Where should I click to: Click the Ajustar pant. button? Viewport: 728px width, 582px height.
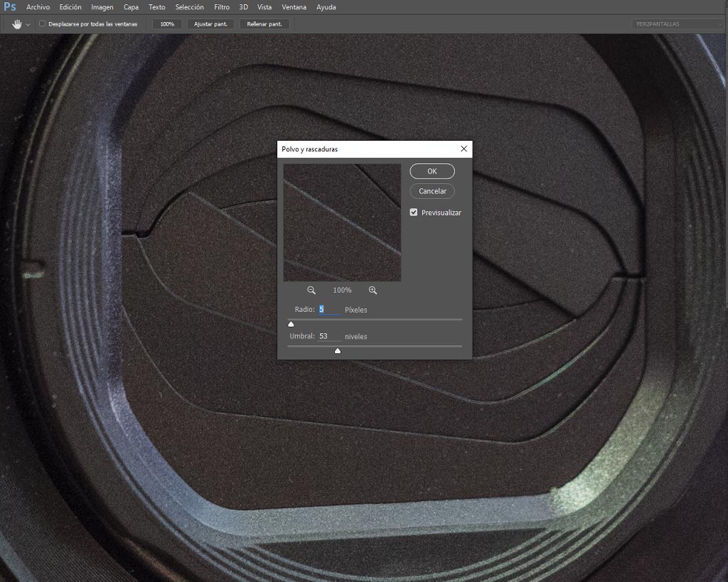210,24
